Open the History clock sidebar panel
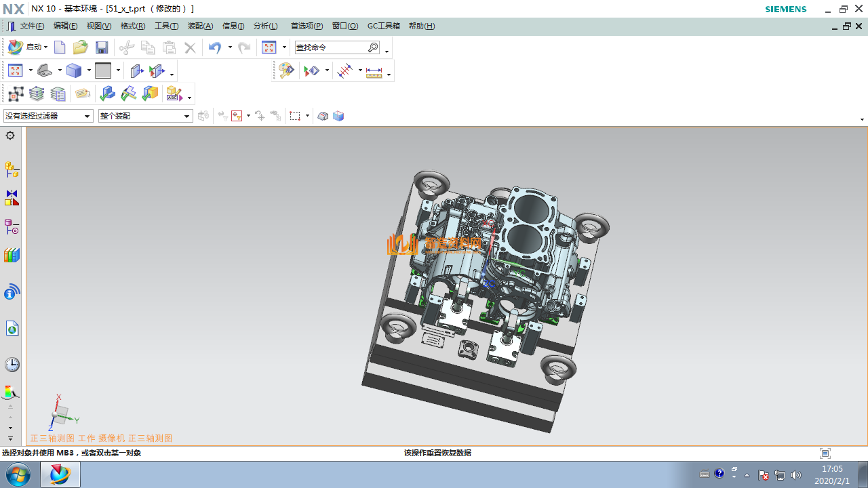This screenshot has height=488, width=868. tap(12, 365)
